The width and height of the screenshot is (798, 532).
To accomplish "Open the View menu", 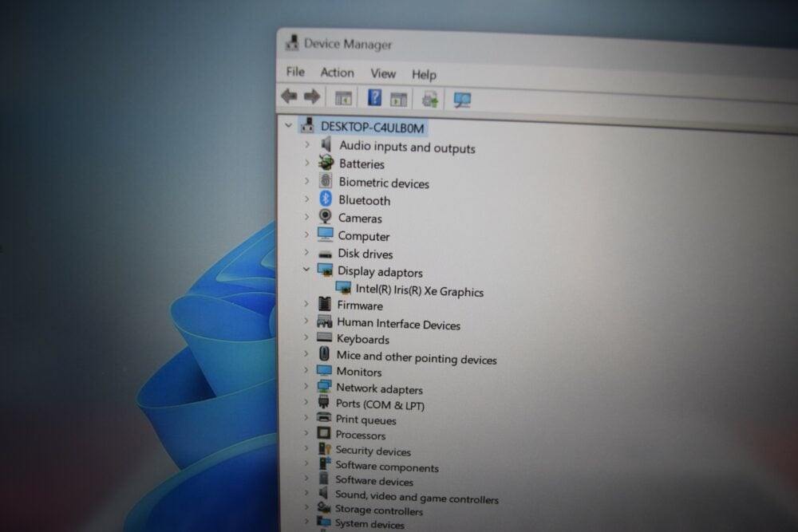I will [x=383, y=73].
